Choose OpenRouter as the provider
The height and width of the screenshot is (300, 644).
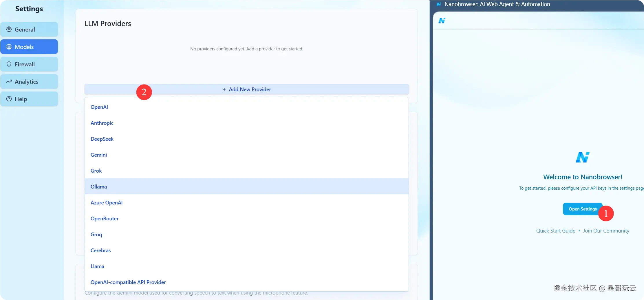(247, 219)
